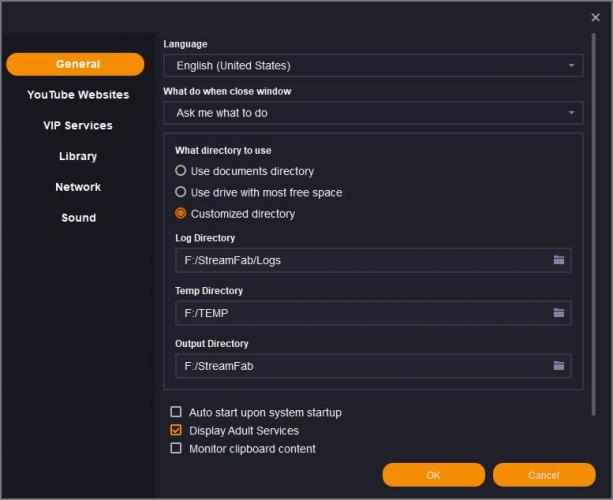Switch to the YouTube Websites tab
This screenshot has height=500, width=613.
point(78,95)
